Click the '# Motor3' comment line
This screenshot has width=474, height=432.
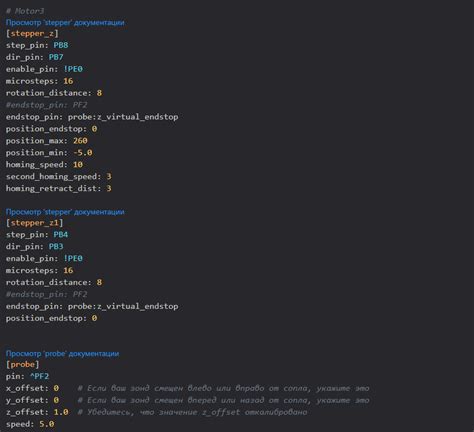(x=25, y=11)
